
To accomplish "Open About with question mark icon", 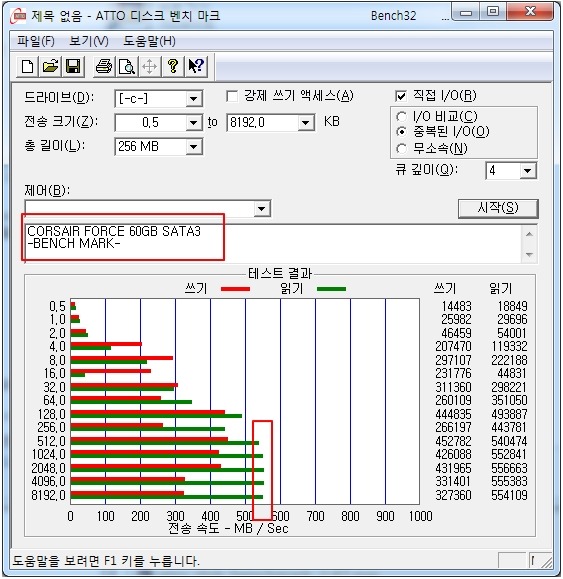I will [x=173, y=67].
